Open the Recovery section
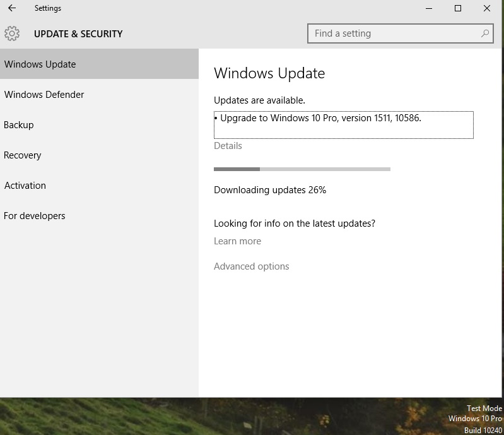504x435 pixels. pyautogui.click(x=99, y=155)
